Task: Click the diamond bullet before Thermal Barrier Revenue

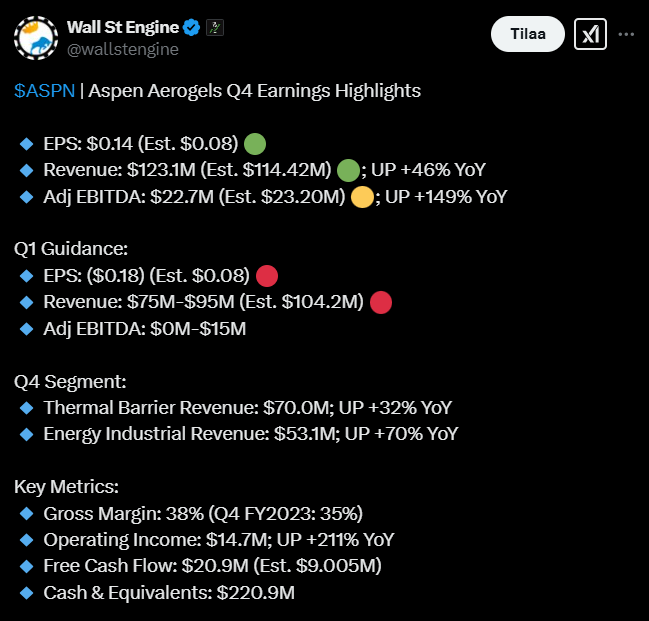Action: (26, 408)
